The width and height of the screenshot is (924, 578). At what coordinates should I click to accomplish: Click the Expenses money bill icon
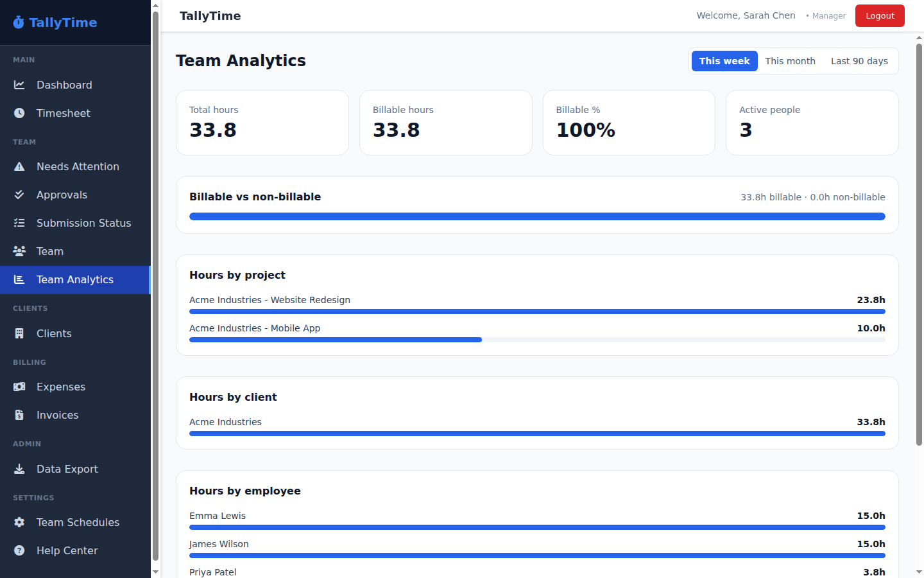19,387
